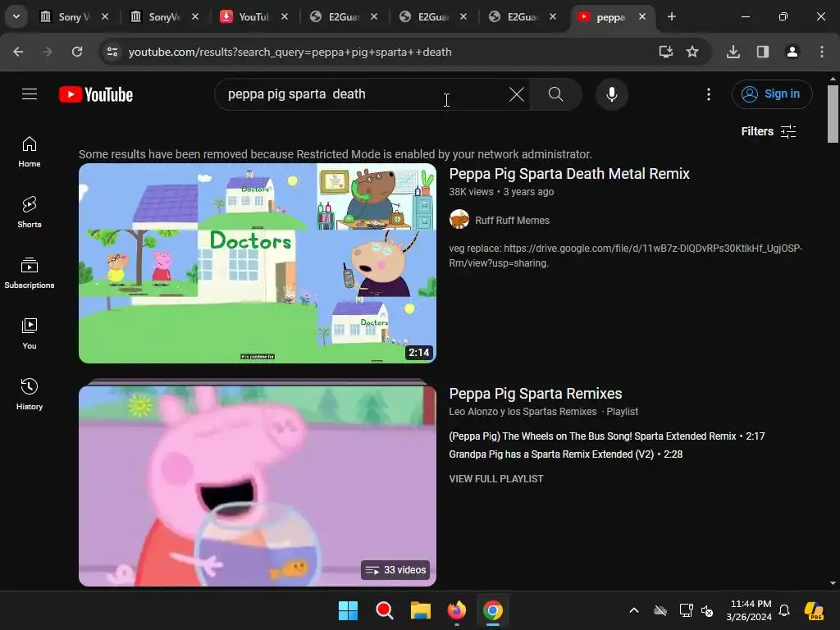Show hidden system tray icons
The width and height of the screenshot is (840, 630).
(634, 610)
